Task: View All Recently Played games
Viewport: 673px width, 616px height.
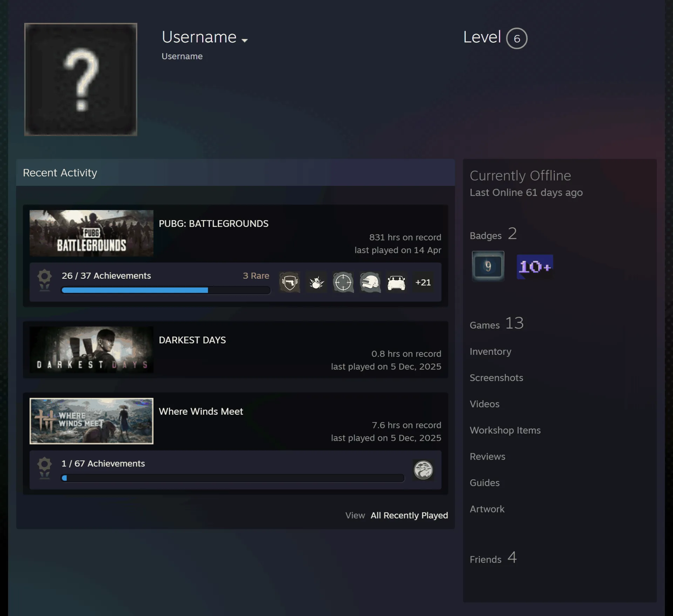Action: pos(409,515)
